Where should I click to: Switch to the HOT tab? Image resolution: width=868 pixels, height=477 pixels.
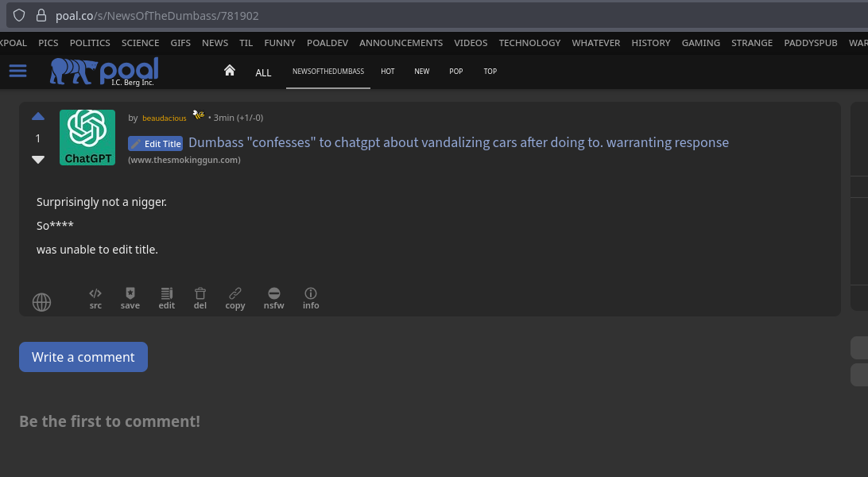coord(388,72)
